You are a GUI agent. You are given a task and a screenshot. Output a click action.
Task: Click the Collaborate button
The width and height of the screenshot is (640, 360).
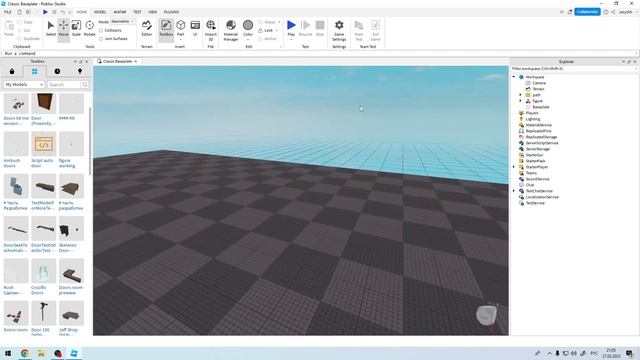[x=587, y=12]
